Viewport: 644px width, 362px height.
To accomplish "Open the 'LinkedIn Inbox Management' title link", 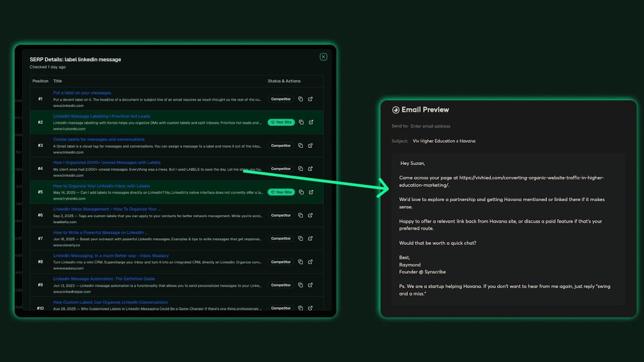I will click(107, 209).
